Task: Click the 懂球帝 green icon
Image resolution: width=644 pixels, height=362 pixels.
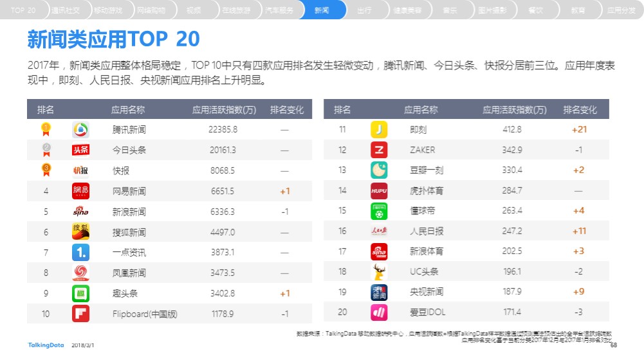Action: pos(379,210)
